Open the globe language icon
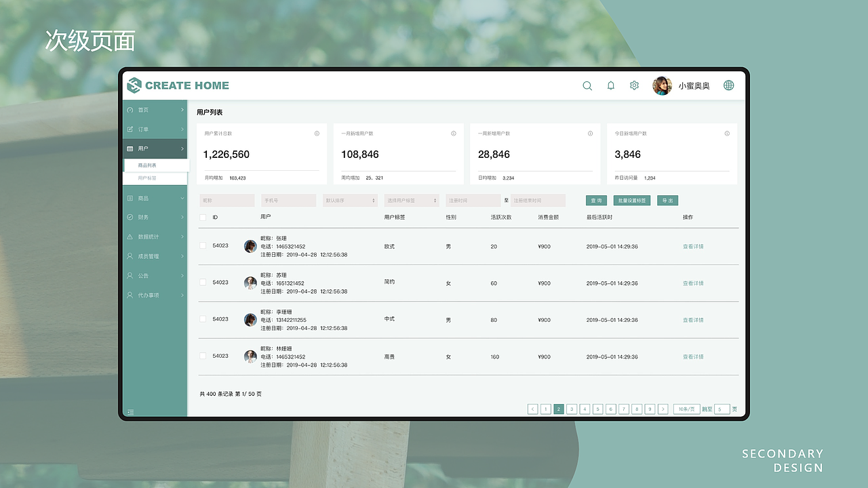This screenshot has width=868, height=488. point(729,85)
